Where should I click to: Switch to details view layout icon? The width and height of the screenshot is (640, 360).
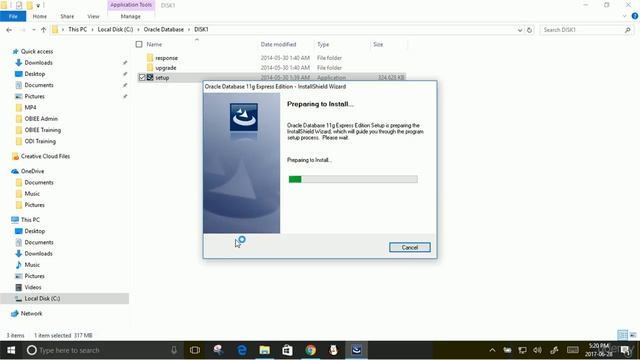pos(622,335)
